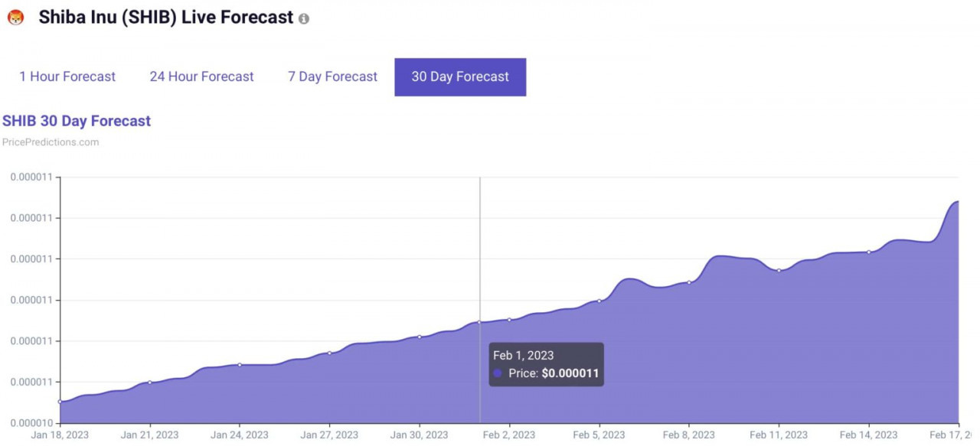Click the Shiba Inu coin logo icon
The height and width of the screenshot is (446, 980).
pyautogui.click(x=15, y=18)
